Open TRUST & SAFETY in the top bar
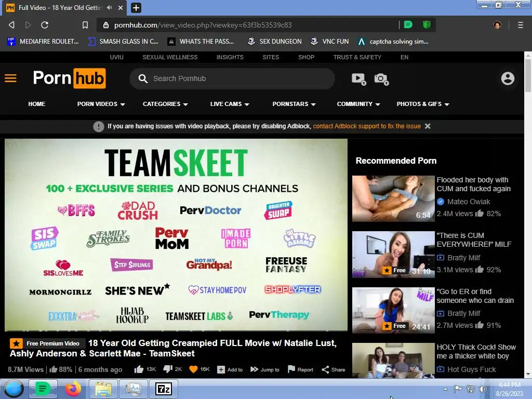 click(x=357, y=57)
